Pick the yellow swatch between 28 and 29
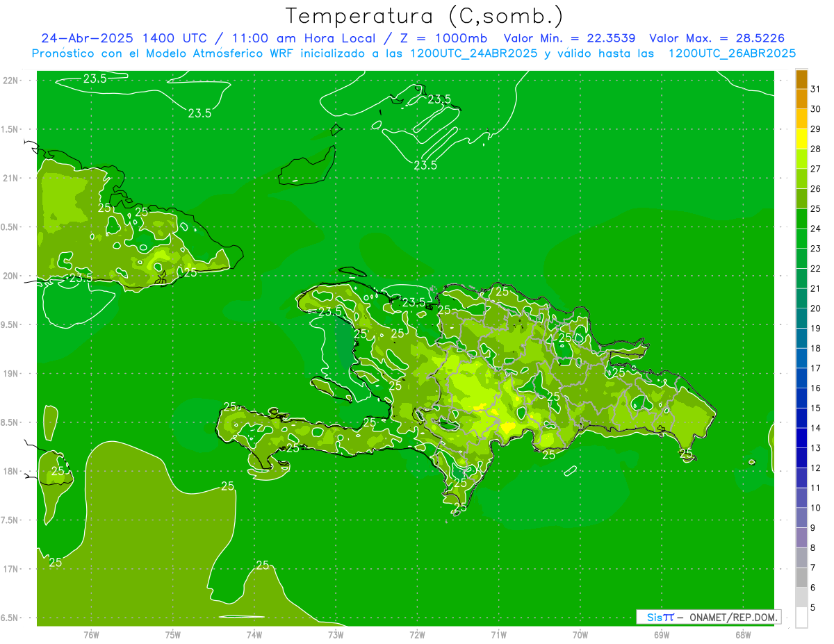The height and width of the screenshot is (644, 834). 801,139
